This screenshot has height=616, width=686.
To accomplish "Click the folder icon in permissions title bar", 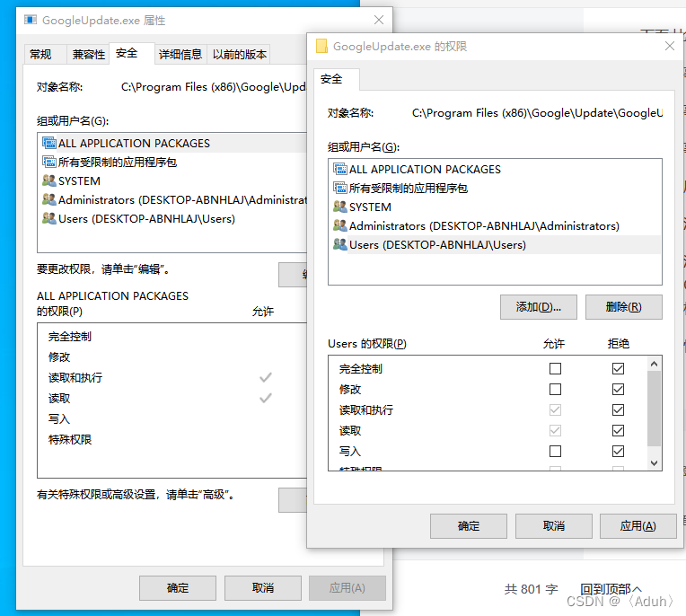I will pos(321,46).
